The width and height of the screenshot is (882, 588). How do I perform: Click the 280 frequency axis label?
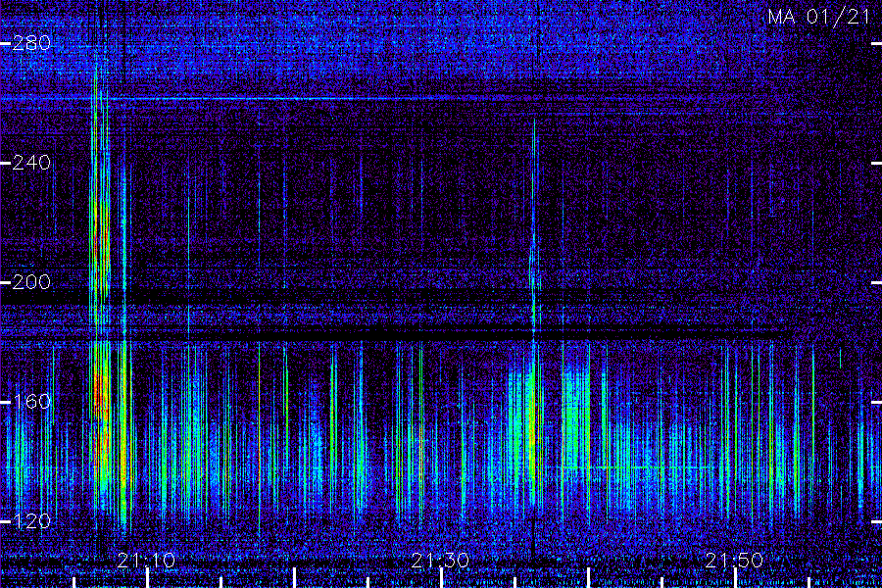(x=31, y=43)
